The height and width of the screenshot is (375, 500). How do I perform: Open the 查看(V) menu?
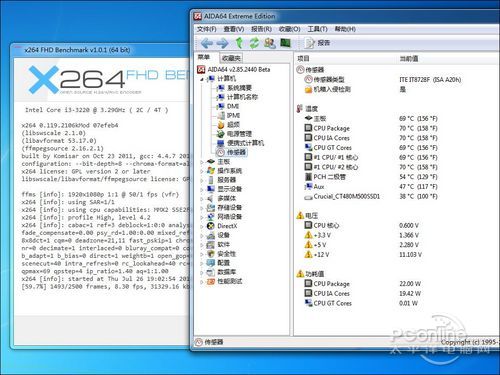click(234, 29)
